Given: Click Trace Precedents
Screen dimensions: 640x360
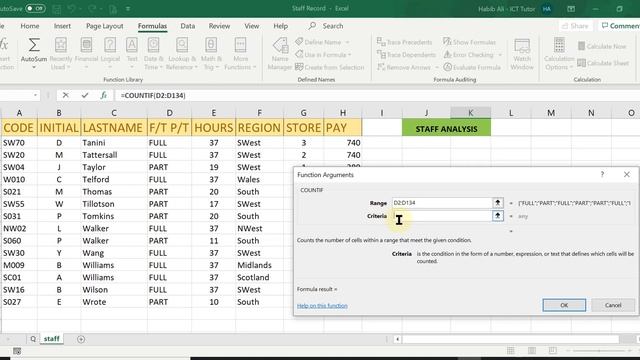Looking at the screenshot, I should [404, 42].
